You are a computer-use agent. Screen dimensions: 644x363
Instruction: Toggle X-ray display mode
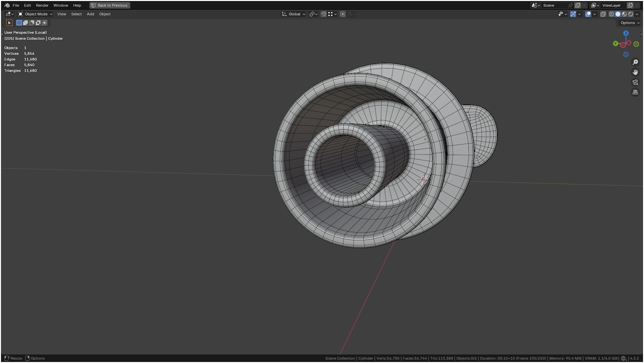click(x=603, y=14)
